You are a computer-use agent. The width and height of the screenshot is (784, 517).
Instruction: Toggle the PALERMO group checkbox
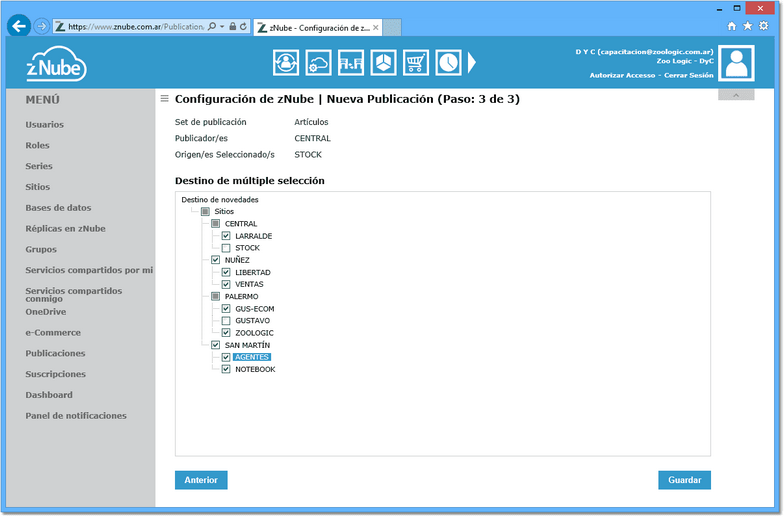click(216, 296)
